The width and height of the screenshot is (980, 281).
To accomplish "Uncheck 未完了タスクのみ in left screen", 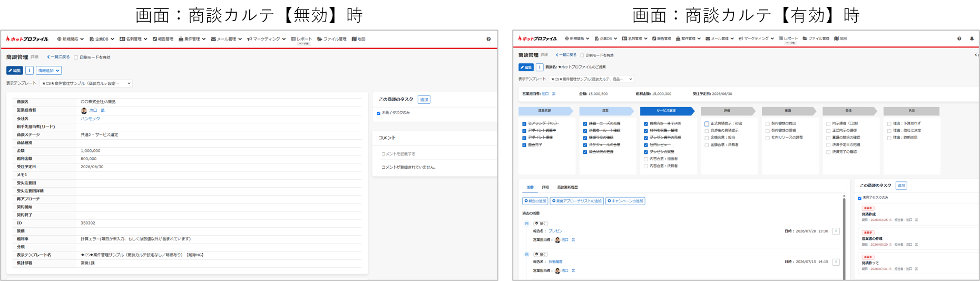I will pyautogui.click(x=378, y=113).
